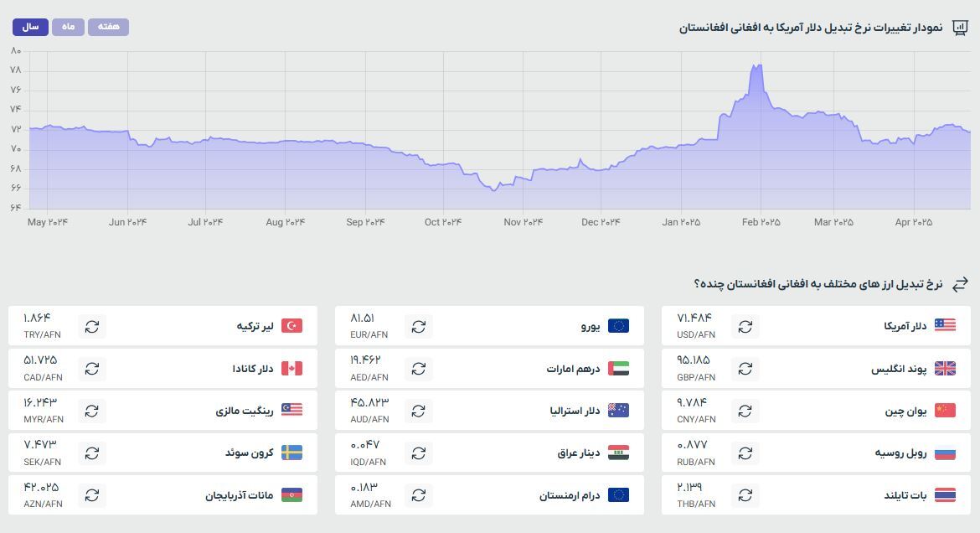Refresh the Thai Baht rate

pyautogui.click(x=745, y=494)
